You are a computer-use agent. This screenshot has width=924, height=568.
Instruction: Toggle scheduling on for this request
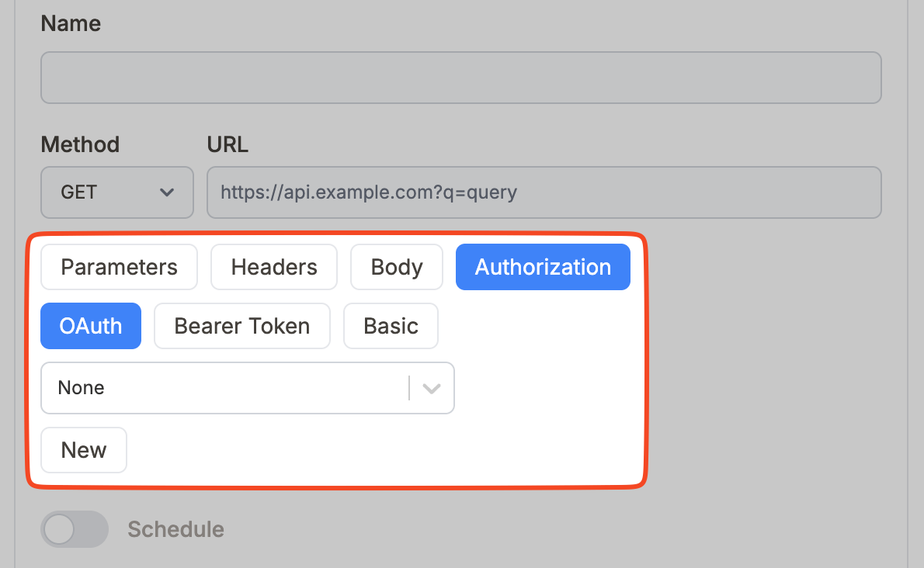point(74,528)
